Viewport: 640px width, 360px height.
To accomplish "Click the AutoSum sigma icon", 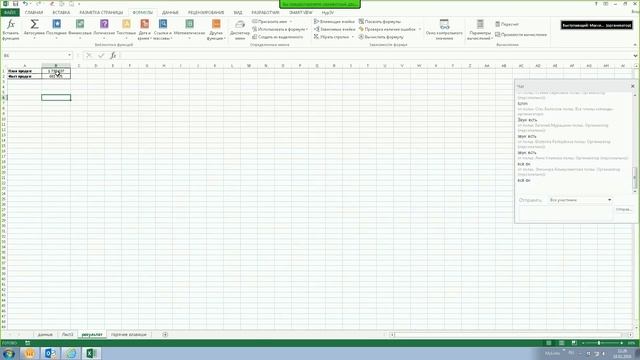I will click(x=34, y=24).
